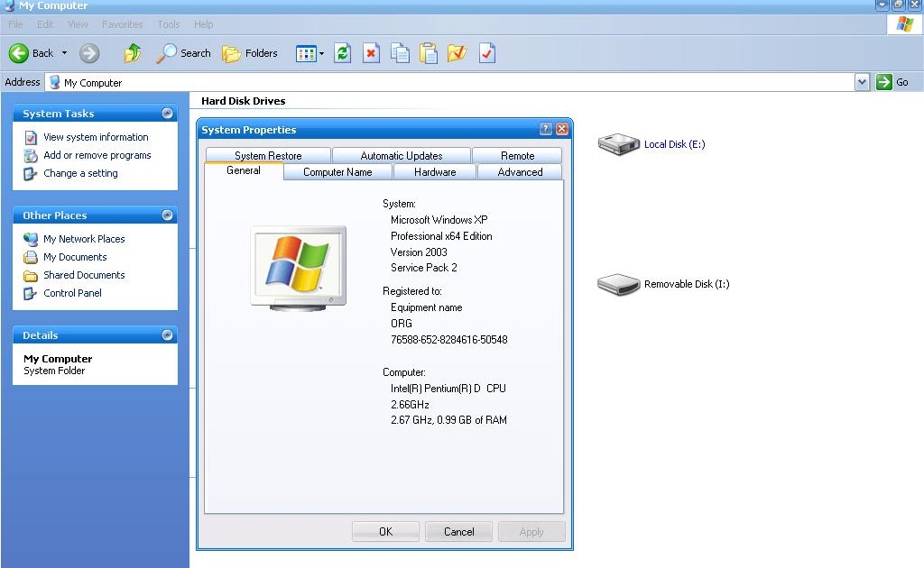The width and height of the screenshot is (924, 568).
Task: Open My Documents link
Action: click(75, 257)
